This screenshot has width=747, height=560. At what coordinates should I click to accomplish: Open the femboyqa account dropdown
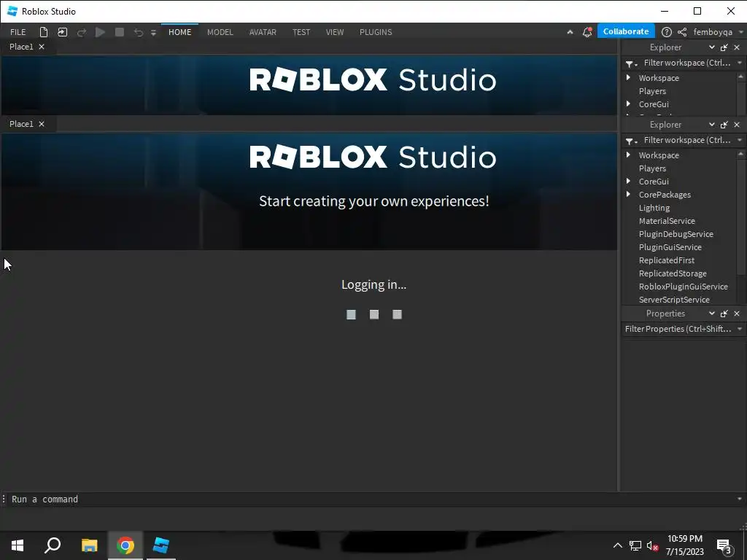point(718,32)
